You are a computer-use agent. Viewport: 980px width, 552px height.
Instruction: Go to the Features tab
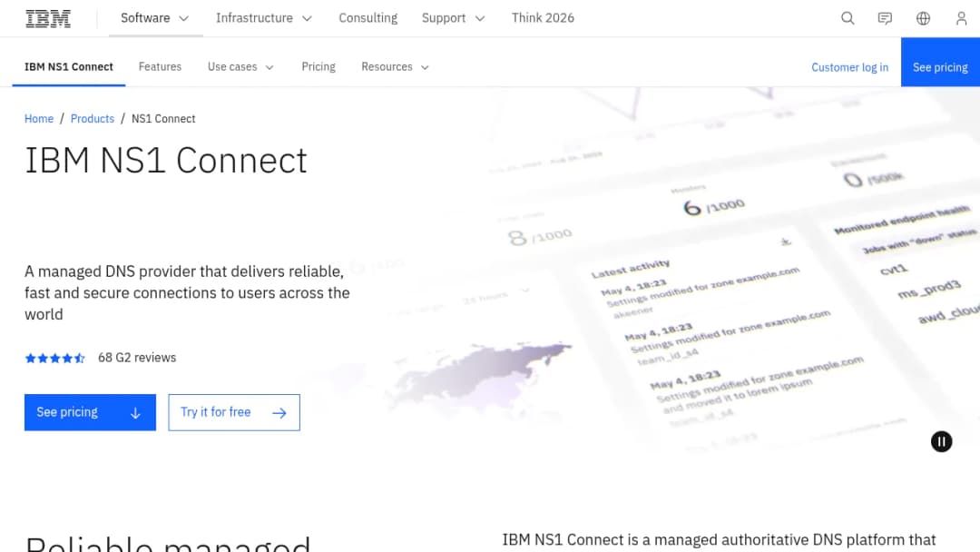click(160, 67)
